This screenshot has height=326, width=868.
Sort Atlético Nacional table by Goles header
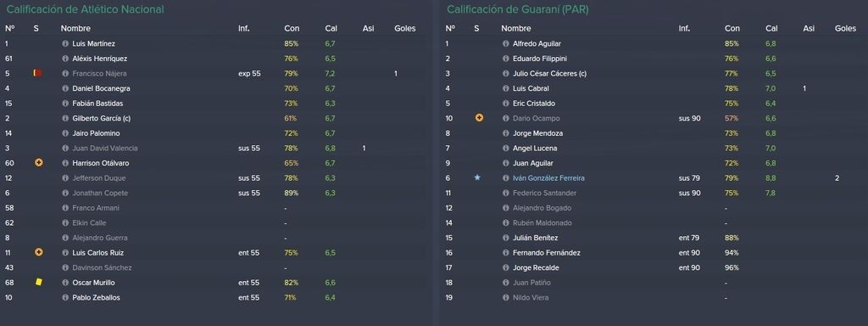pyautogui.click(x=404, y=28)
